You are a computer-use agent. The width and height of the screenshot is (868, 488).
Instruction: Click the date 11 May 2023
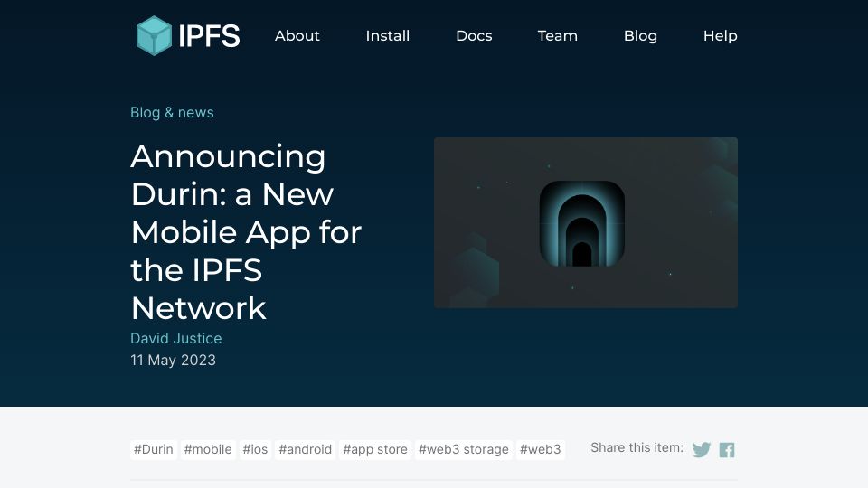tap(174, 361)
